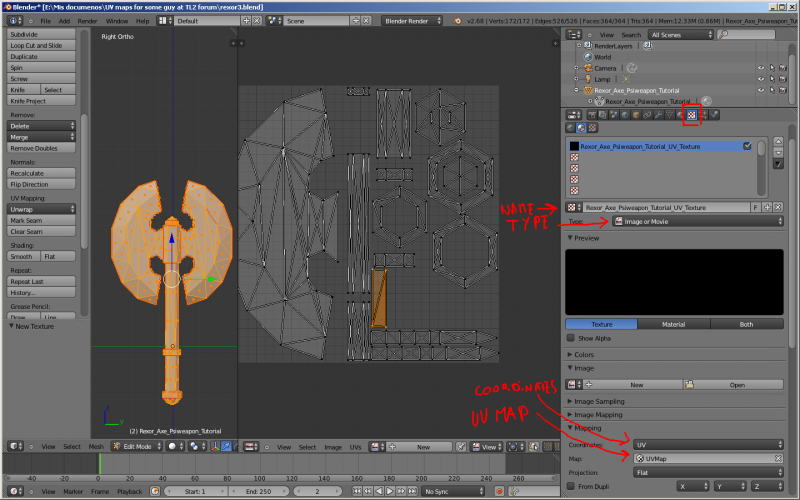Click the Camera object icon in outliner

[x=586, y=68]
